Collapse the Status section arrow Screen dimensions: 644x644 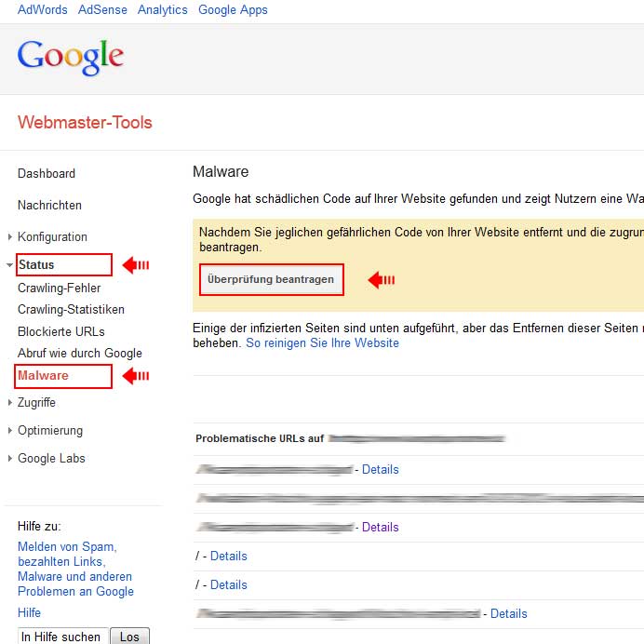pyautogui.click(x=10, y=265)
